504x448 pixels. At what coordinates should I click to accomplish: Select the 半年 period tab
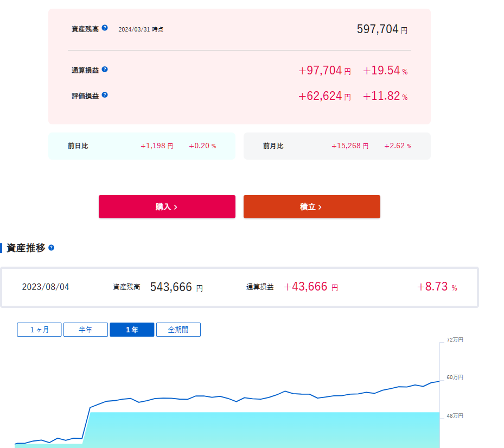pos(86,330)
